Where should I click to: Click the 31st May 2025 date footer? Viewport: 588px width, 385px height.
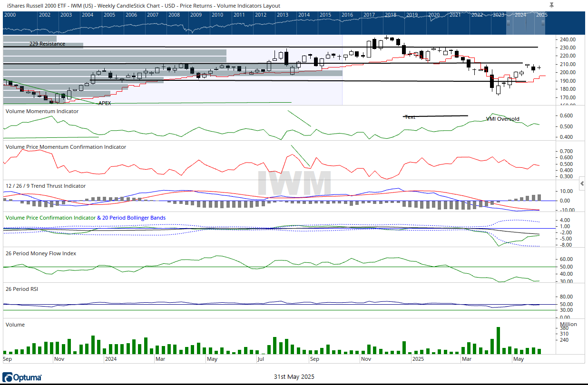click(x=294, y=377)
